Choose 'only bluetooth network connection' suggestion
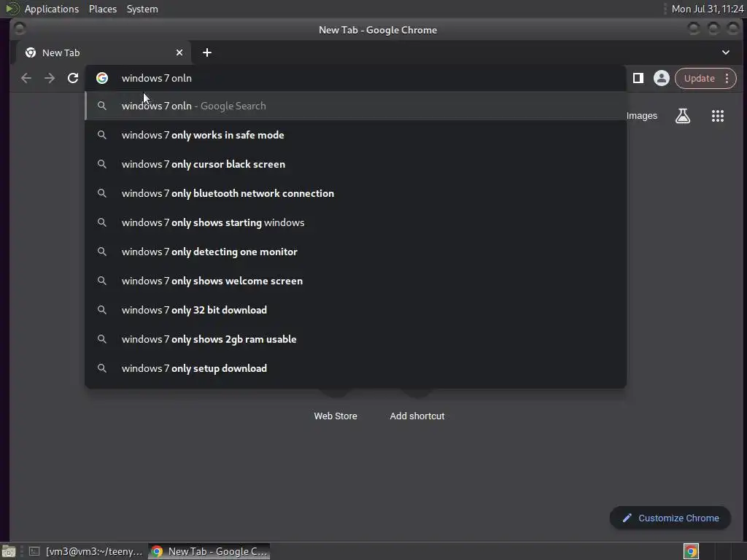 coord(355,192)
